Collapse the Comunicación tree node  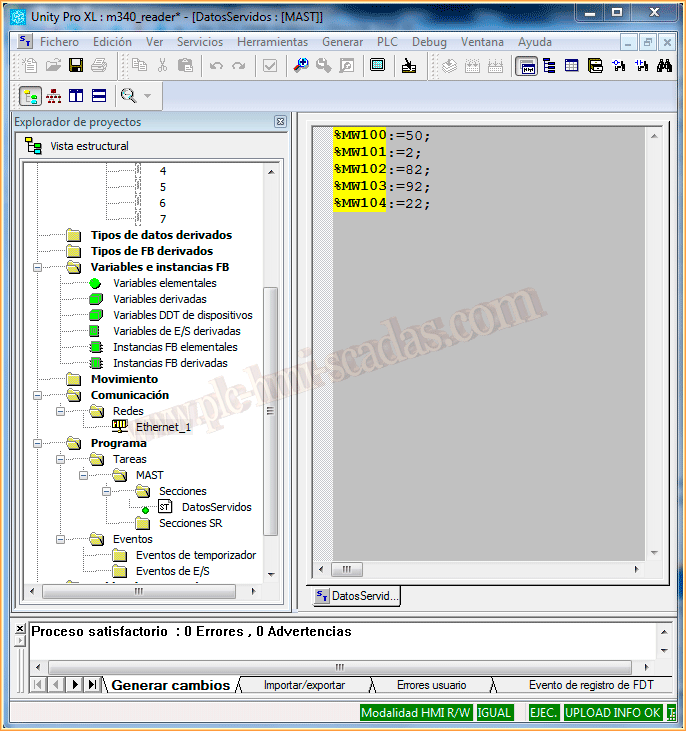37,395
